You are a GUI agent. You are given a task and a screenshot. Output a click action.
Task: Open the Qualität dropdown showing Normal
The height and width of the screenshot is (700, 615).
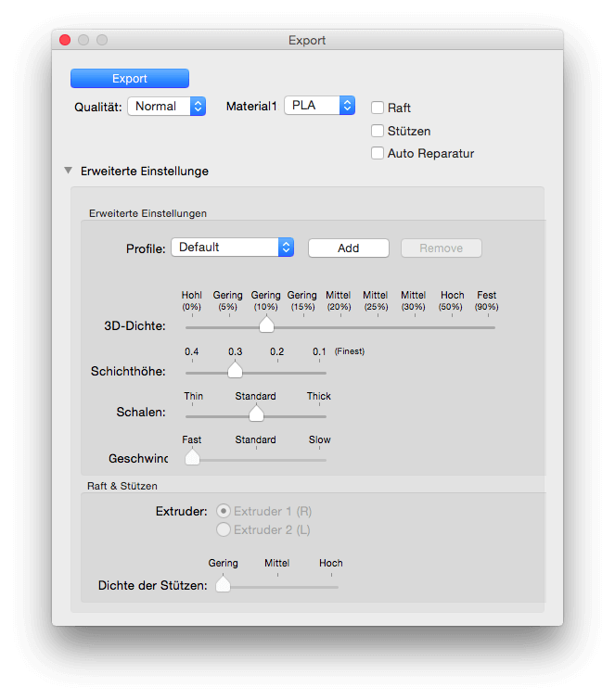click(167, 107)
